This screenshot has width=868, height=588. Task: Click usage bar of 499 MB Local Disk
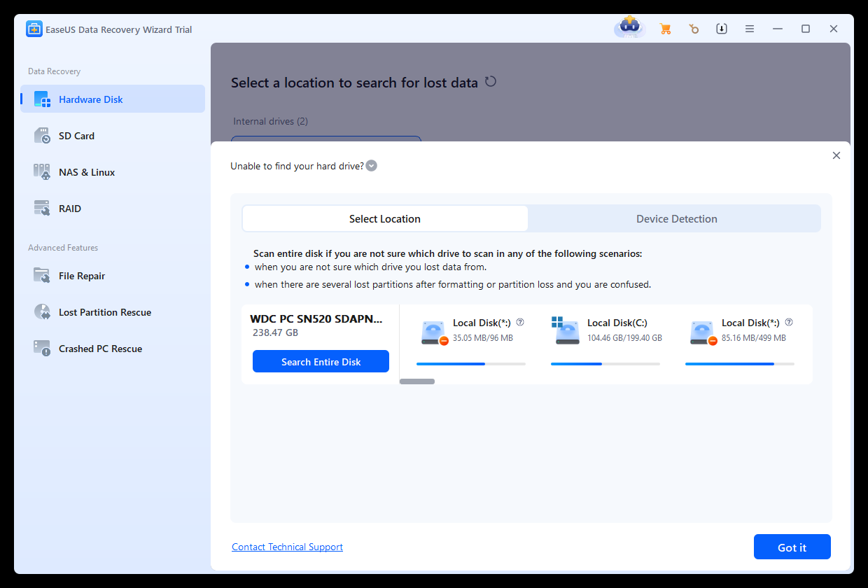pyautogui.click(x=740, y=364)
